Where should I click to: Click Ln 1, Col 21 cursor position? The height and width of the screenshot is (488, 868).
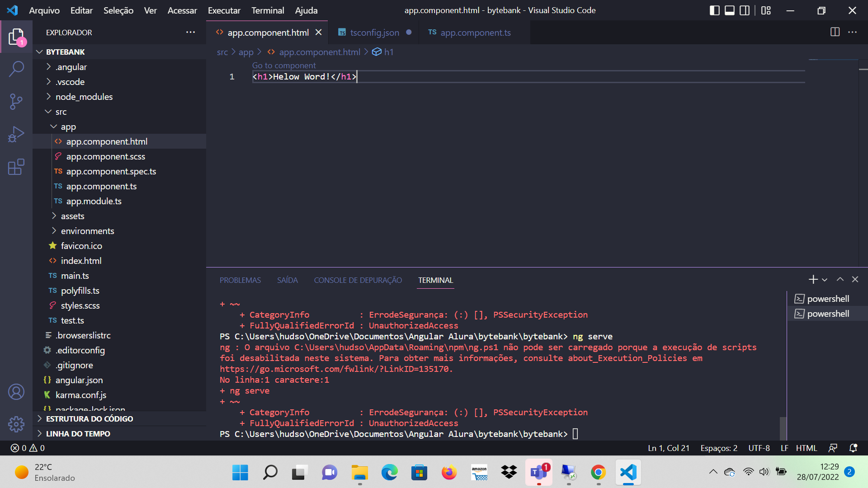[x=669, y=448]
